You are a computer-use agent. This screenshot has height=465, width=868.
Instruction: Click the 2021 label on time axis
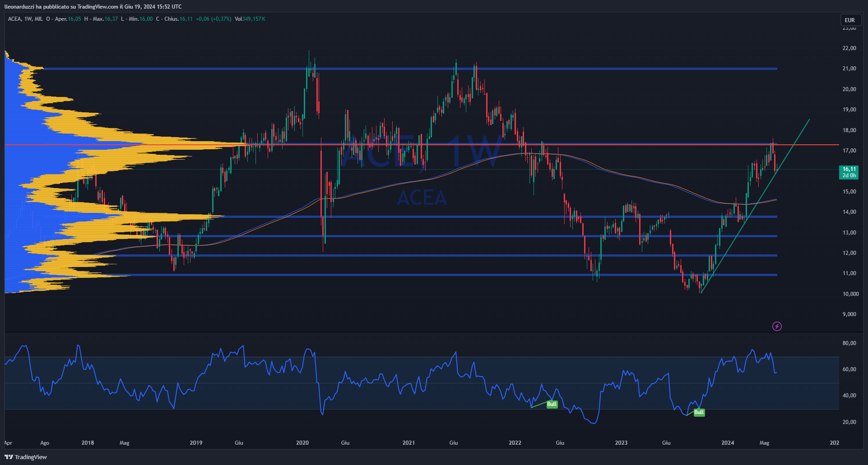[408, 443]
